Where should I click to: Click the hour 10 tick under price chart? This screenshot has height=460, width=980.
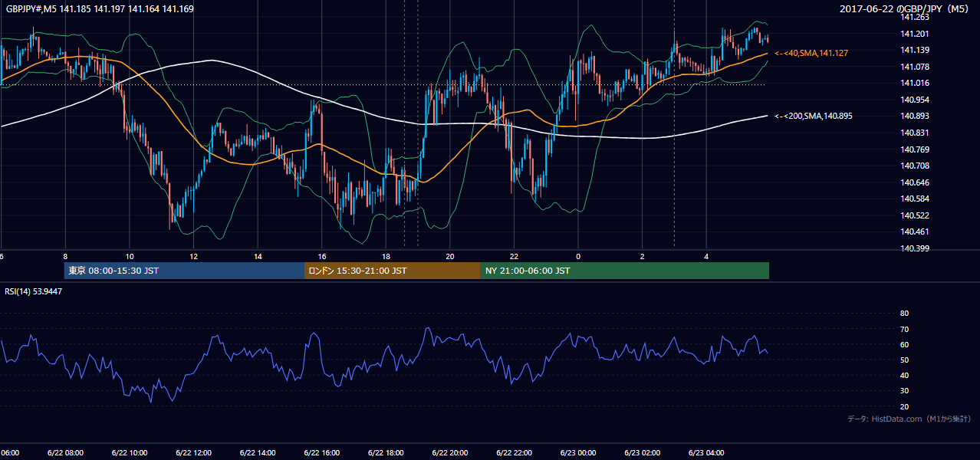coord(130,256)
